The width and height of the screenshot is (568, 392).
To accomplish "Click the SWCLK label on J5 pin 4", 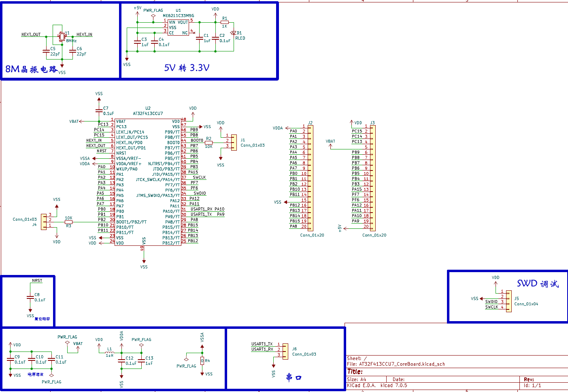I will click(x=492, y=307).
